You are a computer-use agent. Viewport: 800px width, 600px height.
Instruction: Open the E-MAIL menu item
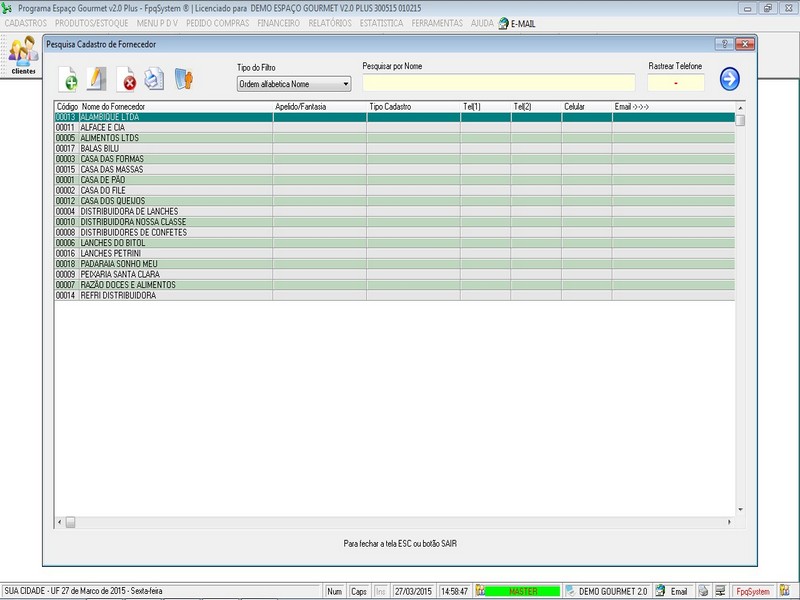coord(522,22)
